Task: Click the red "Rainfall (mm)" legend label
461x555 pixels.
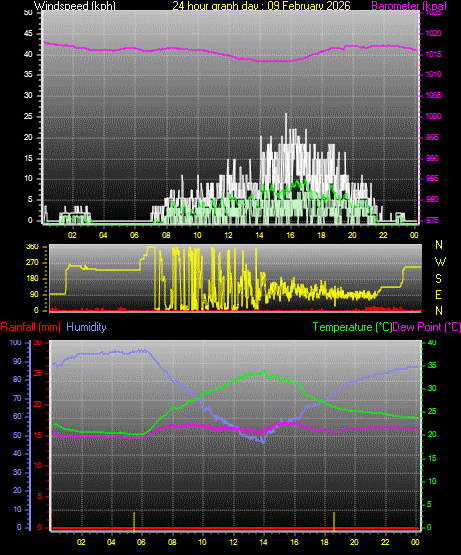Action: coord(30,327)
